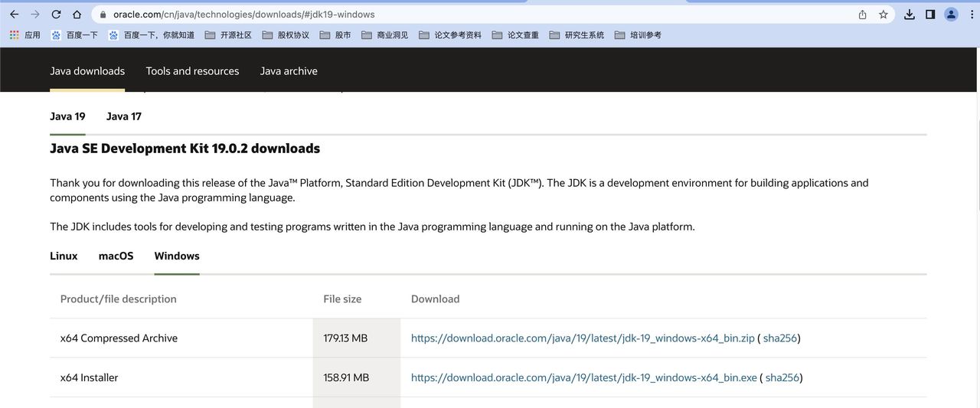
Task: Open the browser three-dot menu
Action: click(972, 15)
